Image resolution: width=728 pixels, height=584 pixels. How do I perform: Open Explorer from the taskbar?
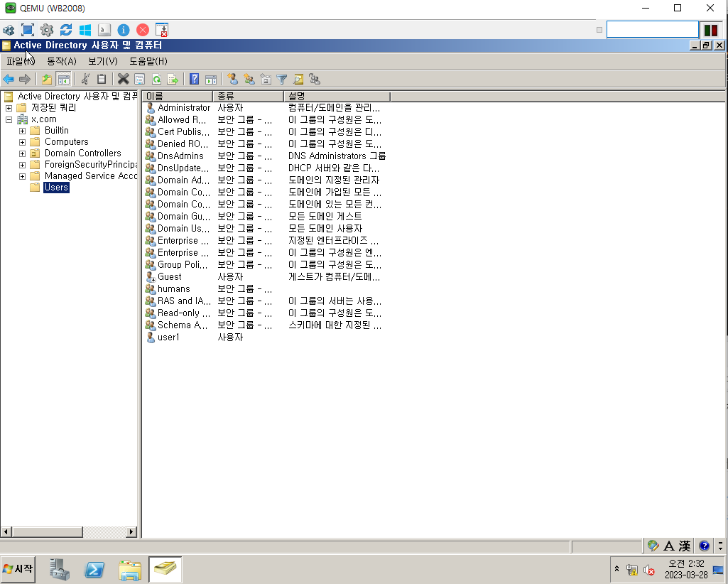click(x=130, y=570)
